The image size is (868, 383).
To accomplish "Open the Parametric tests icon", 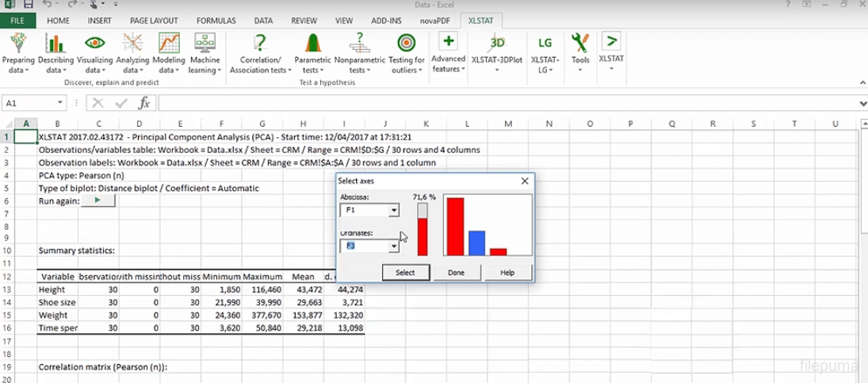I will [x=312, y=43].
